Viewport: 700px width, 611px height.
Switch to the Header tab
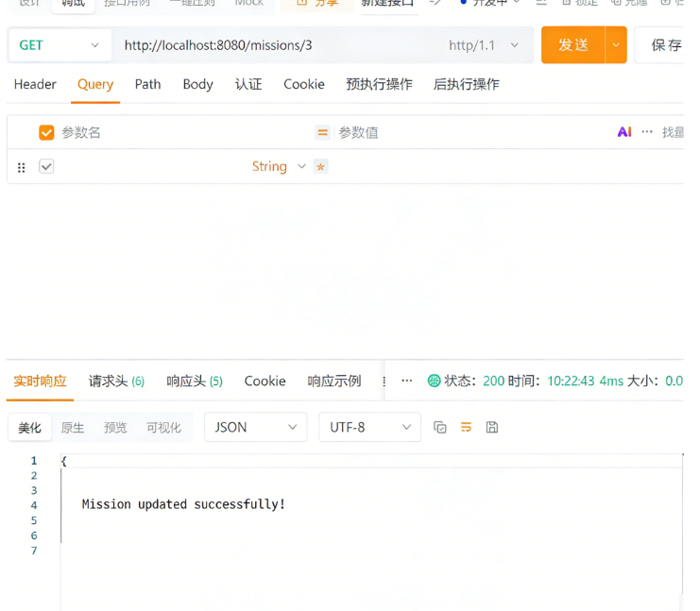[35, 84]
